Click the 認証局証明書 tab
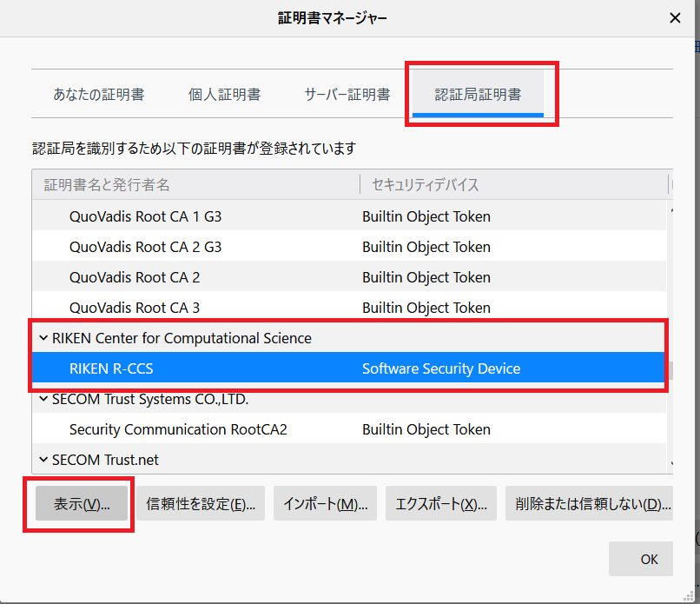Screen dimensions: 700x604 coord(478,94)
